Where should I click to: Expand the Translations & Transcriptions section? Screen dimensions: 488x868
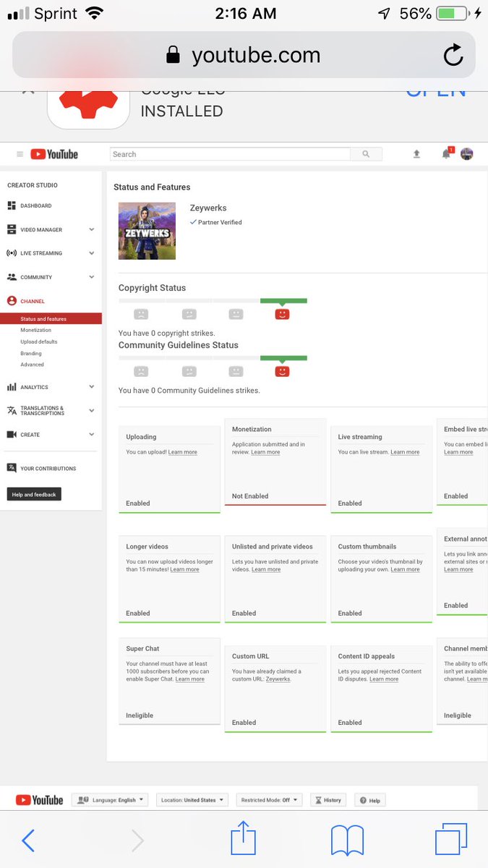click(x=91, y=410)
